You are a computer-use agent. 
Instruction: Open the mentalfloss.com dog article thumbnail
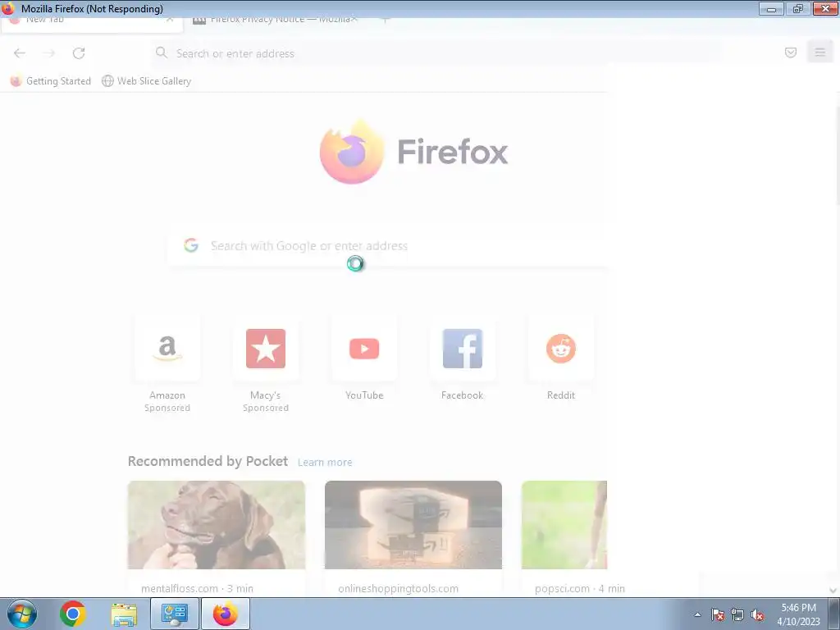pos(217,524)
